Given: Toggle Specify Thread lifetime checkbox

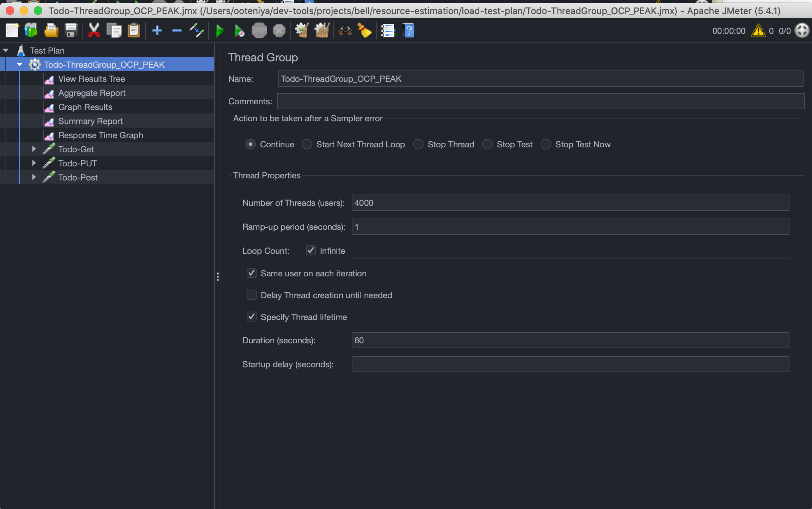Looking at the screenshot, I should pyautogui.click(x=252, y=317).
